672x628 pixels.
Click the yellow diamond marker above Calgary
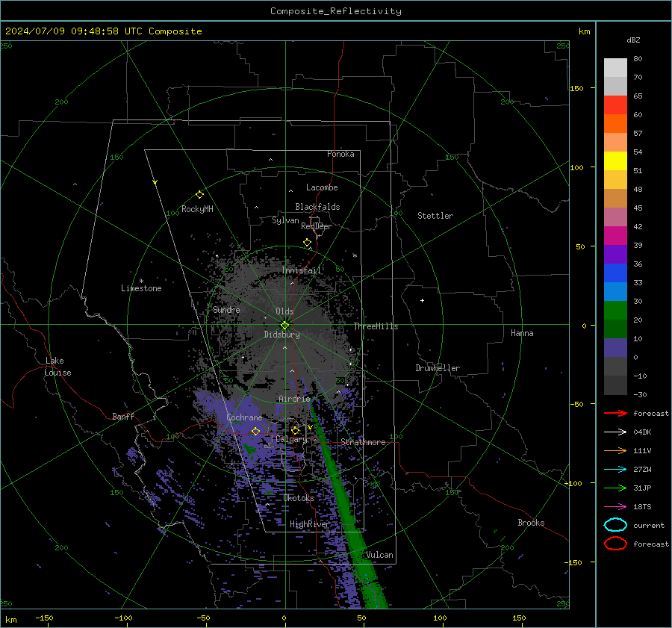[295, 430]
